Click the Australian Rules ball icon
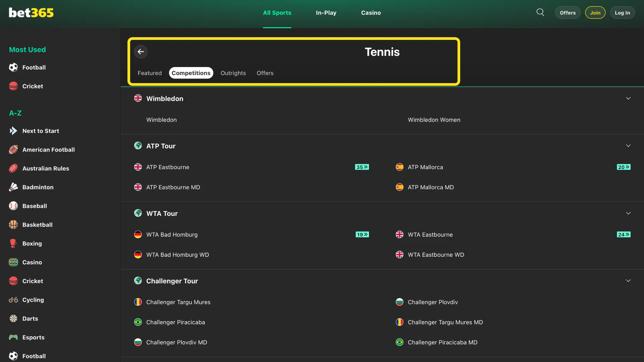 coord(13,168)
